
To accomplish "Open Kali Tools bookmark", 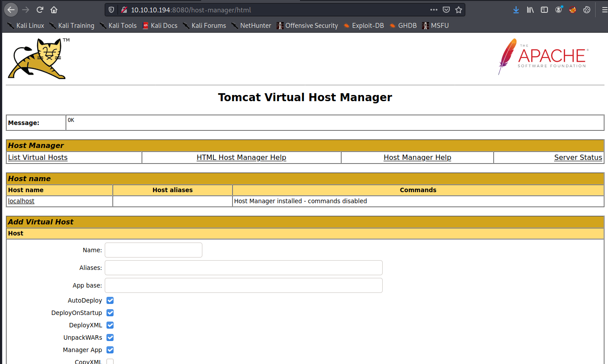I will (x=118, y=26).
